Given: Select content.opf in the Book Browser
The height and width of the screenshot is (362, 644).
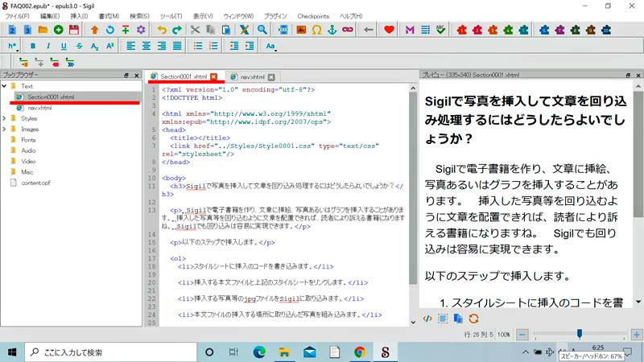Looking at the screenshot, I should (x=35, y=183).
